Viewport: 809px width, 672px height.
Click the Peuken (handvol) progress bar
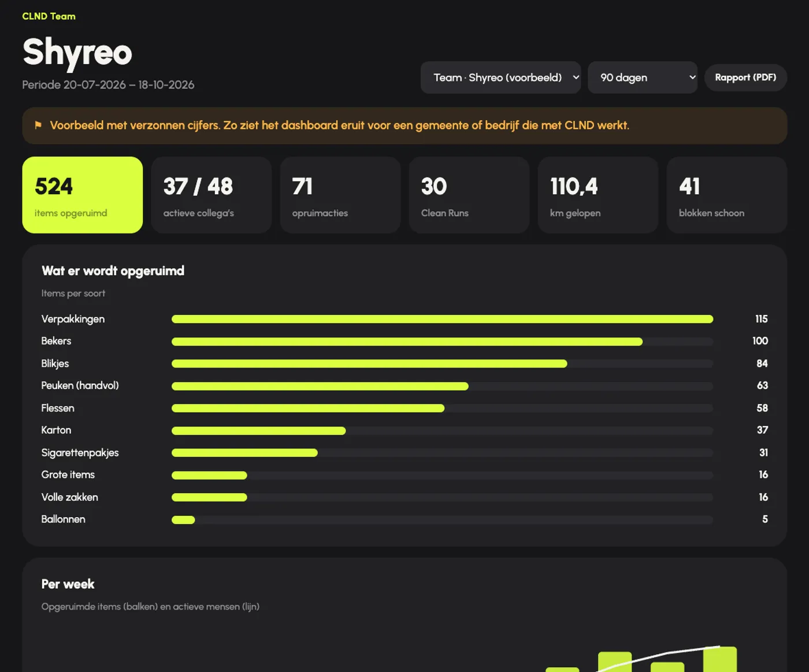click(x=442, y=386)
